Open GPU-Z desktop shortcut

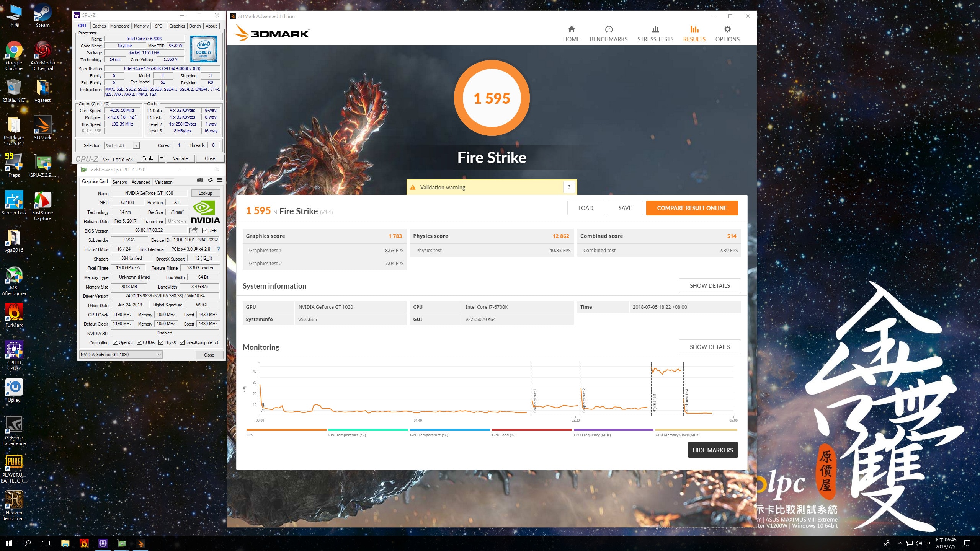[42, 165]
